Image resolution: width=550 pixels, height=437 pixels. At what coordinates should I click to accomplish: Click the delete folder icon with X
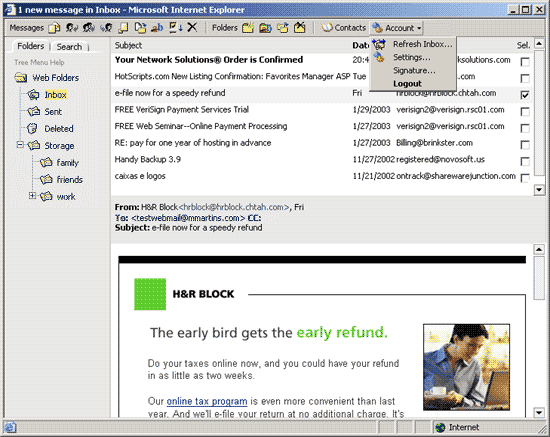(x=300, y=27)
